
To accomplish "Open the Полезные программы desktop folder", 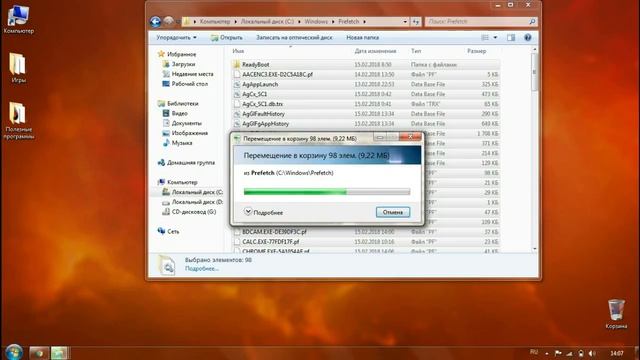I will 18,121.
